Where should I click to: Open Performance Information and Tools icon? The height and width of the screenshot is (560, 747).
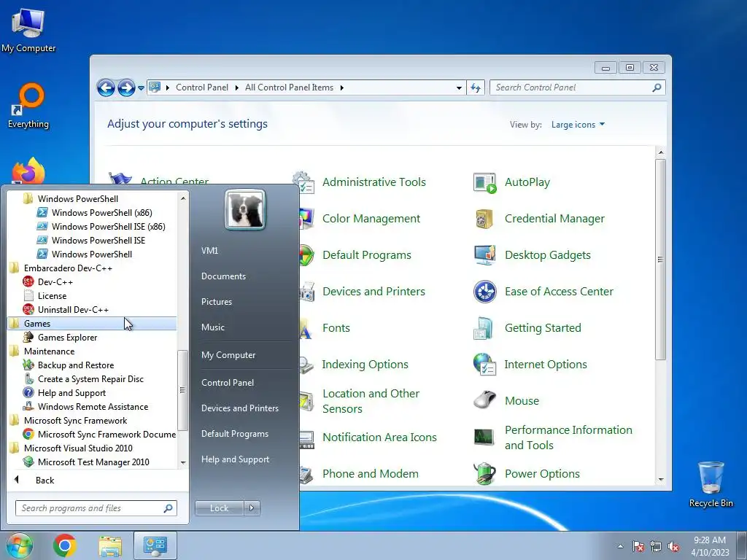point(484,437)
